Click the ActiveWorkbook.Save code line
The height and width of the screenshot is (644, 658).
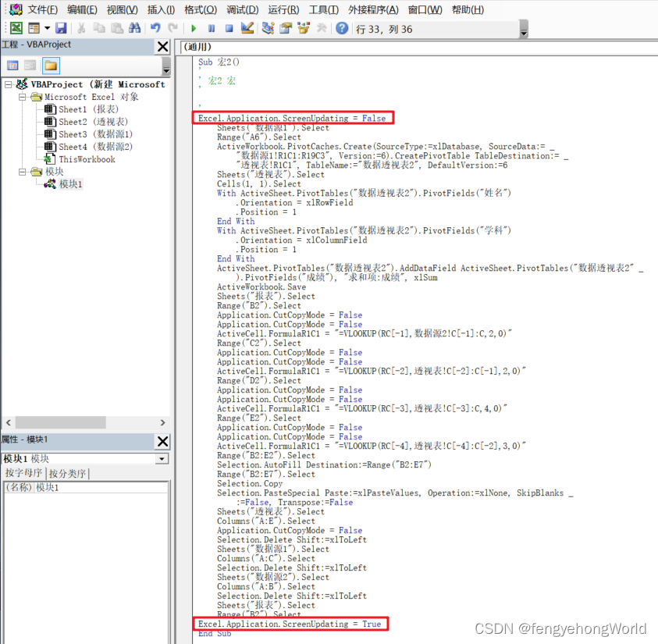coord(261,287)
